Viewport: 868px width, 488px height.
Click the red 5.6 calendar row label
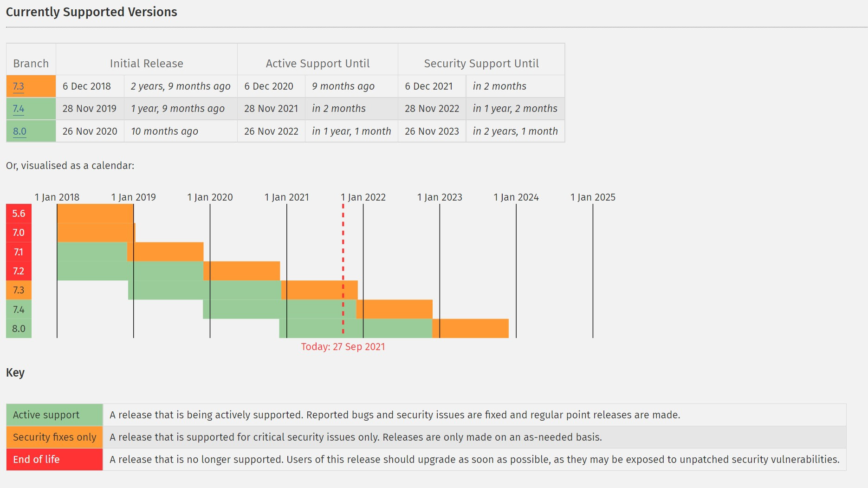point(19,214)
